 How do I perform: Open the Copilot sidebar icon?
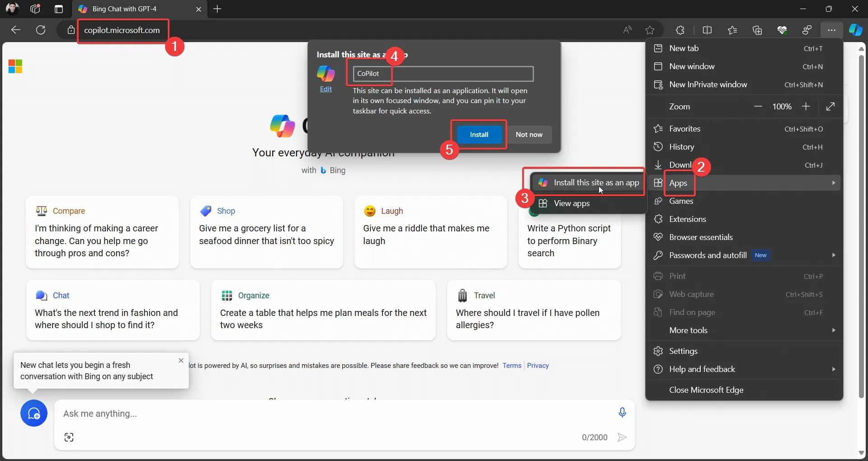coord(855,30)
